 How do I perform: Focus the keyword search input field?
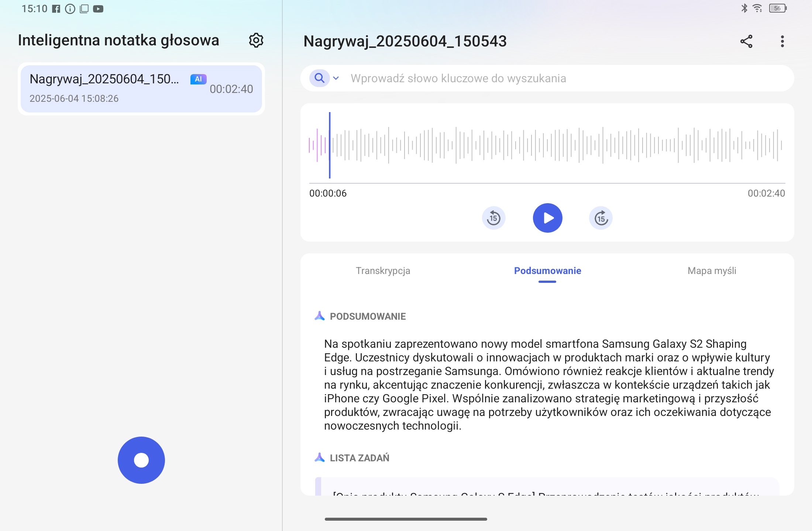click(547, 78)
